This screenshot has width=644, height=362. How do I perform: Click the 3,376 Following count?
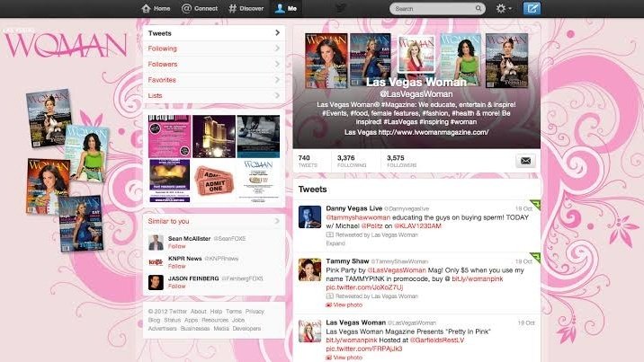coord(352,161)
